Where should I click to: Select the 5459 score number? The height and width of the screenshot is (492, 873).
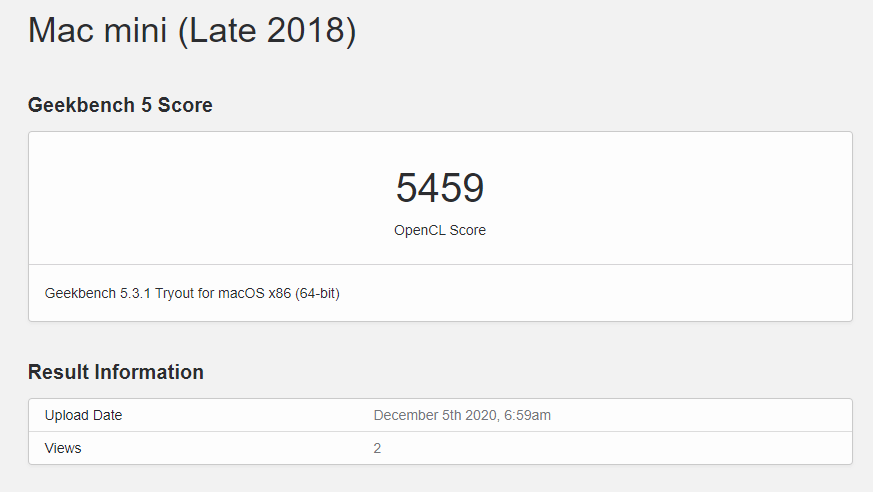[440, 188]
